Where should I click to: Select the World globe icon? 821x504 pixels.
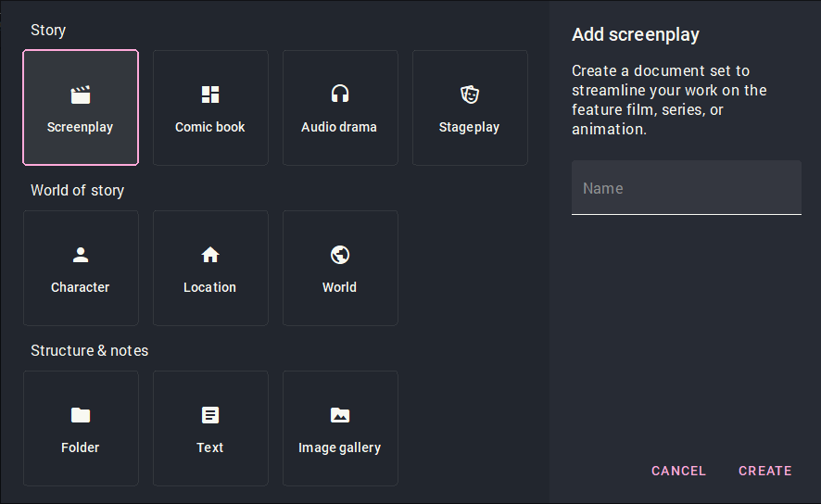pyautogui.click(x=340, y=255)
